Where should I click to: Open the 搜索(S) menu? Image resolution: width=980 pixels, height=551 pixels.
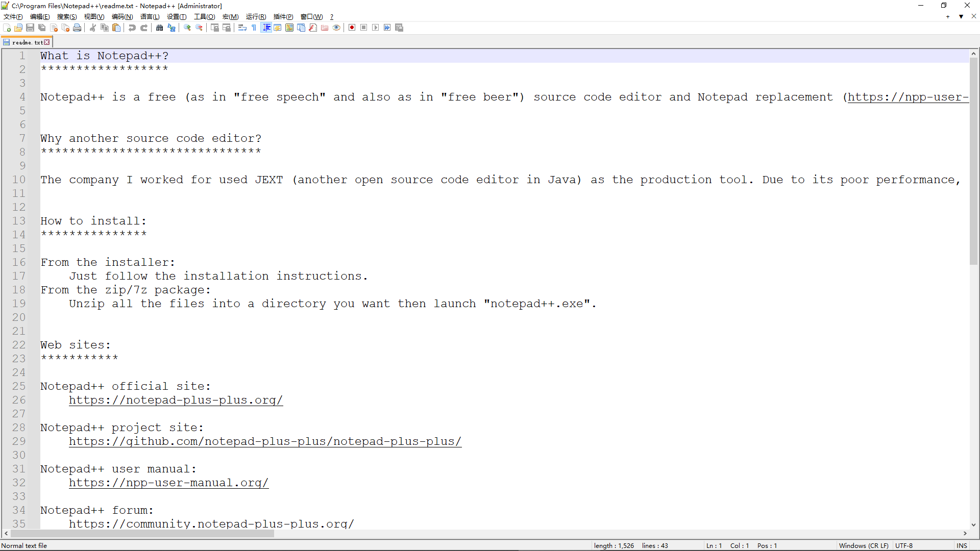point(67,17)
